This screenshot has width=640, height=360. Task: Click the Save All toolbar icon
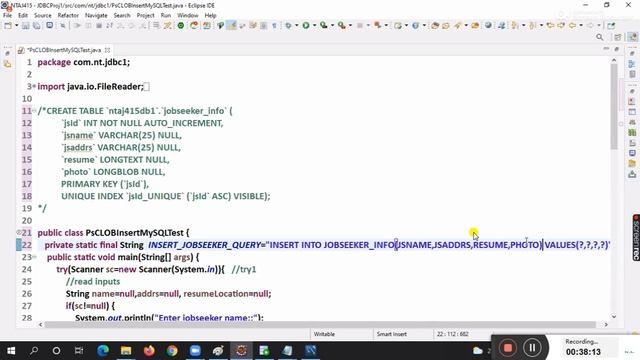pyautogui.click(x=37, y=26)
